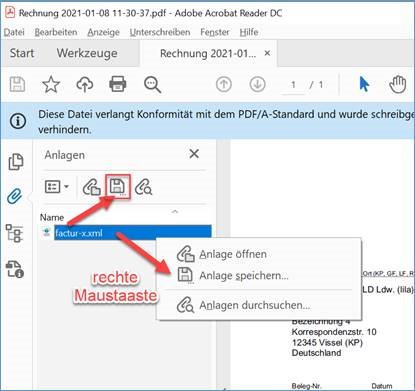Switch to the Werkzeuge tab
The image size is (415, 391).
pyautogui.click(x=87, y=53)
